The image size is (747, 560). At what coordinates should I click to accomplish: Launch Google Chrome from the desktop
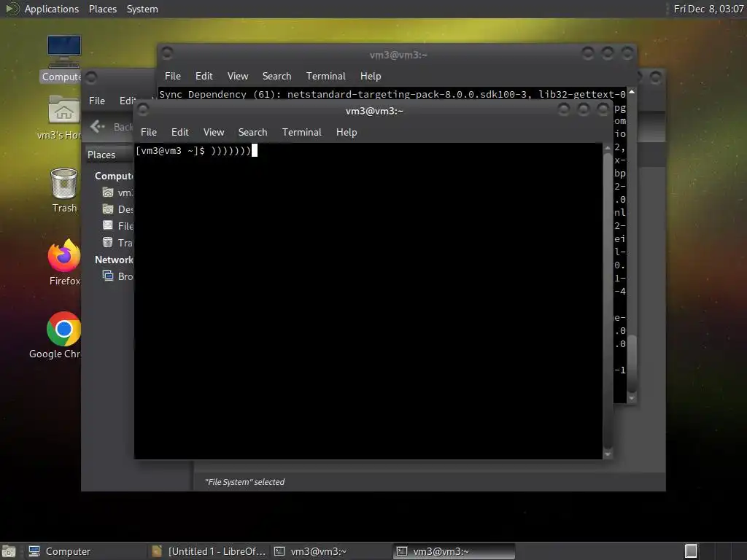point(57,335)
